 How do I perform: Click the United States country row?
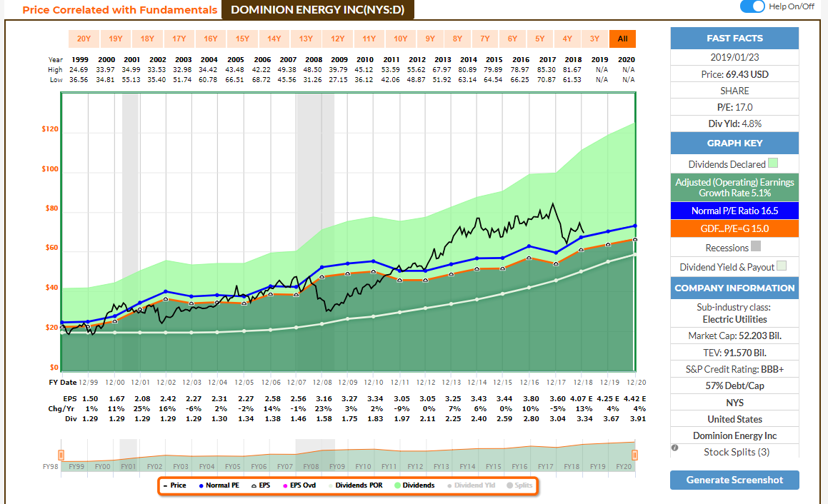pyautogui.click(x=734, y=419)
